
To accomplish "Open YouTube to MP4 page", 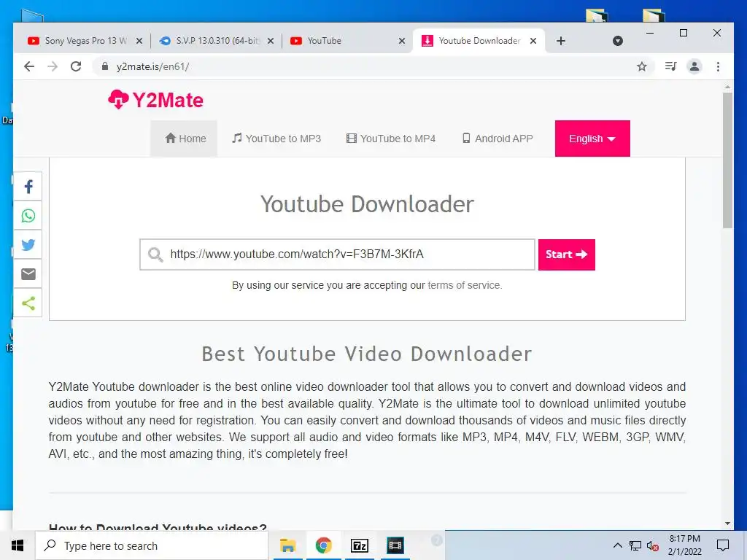I will (391, 139).
